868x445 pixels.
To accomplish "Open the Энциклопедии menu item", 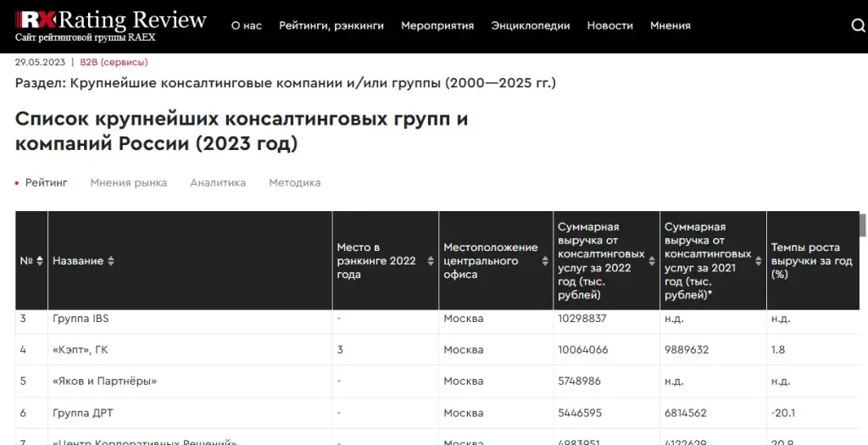I will tap(531, 25).
